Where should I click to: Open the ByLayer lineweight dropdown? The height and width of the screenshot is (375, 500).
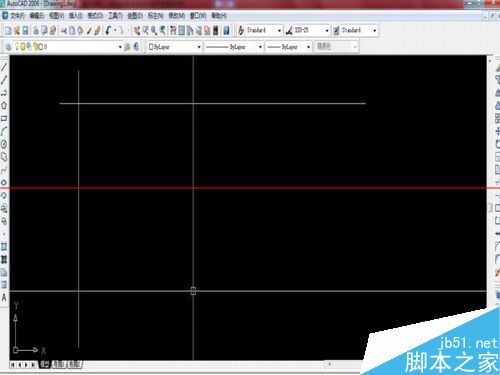pyautogui.click(x=308, y=47)
